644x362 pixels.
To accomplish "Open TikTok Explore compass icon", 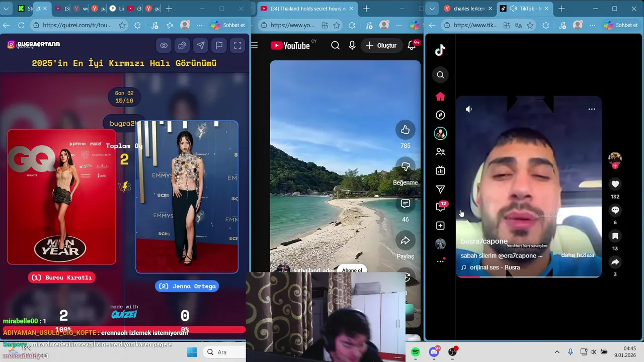I will [440, 115].
